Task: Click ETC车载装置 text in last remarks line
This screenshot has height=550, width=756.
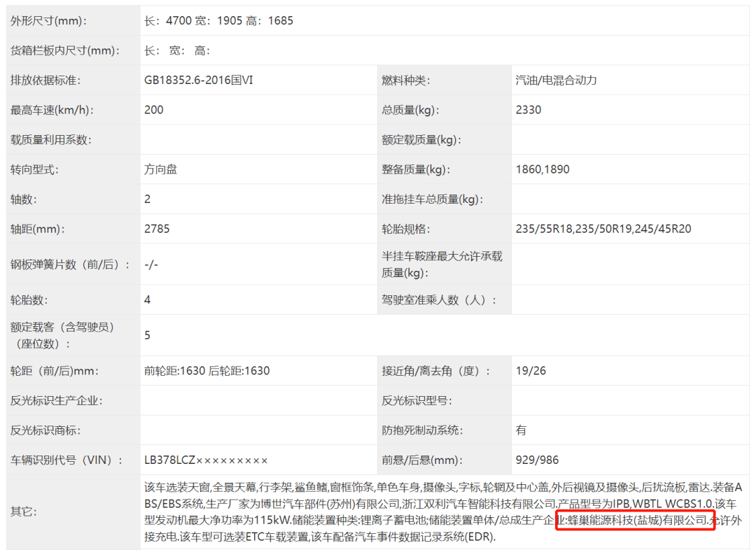Action: coord(276,537)
